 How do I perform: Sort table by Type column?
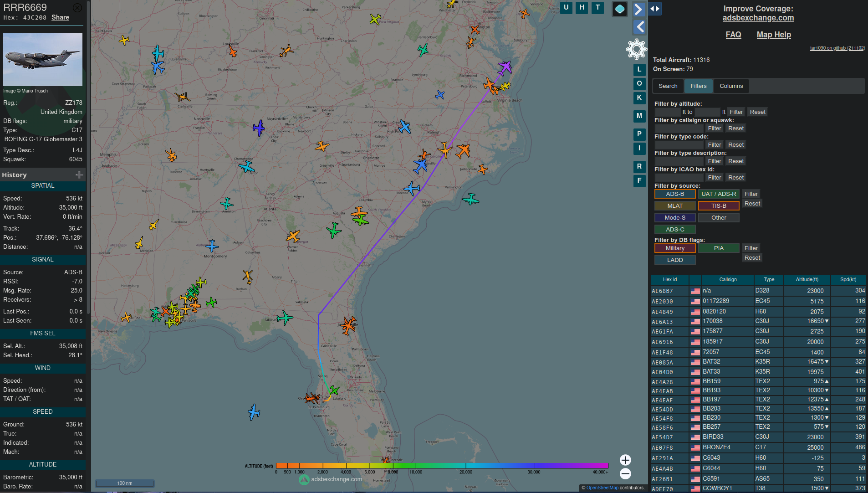click(x=769, y=280)
